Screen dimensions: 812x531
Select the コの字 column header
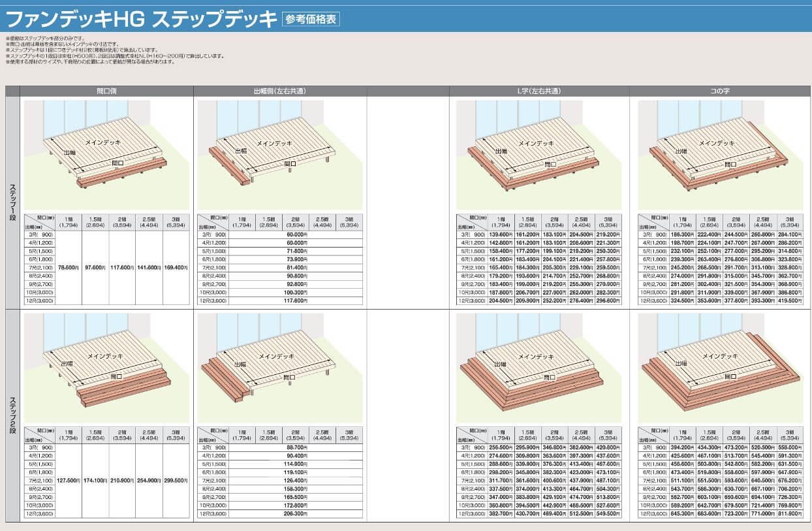coord(719,91)
